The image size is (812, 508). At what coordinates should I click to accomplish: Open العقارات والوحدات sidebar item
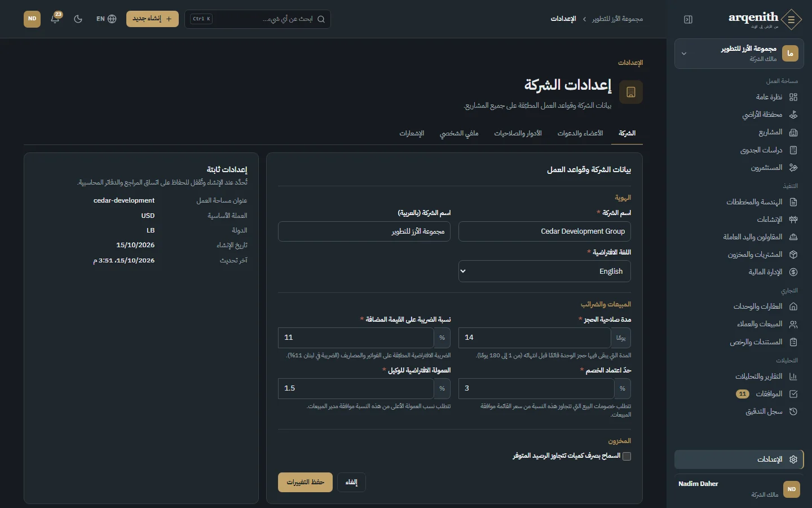click(739, 306)
